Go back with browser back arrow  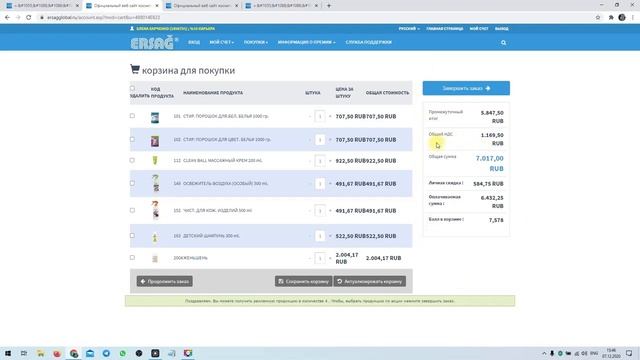click(x=7, y=18)
